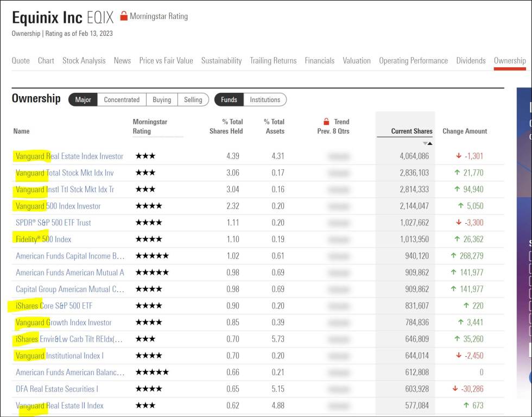Image resolution: width=532 pixels, height=417 pixels.
Task: Switch to Concentrated ownership view
Action: (x=122, y=100)
